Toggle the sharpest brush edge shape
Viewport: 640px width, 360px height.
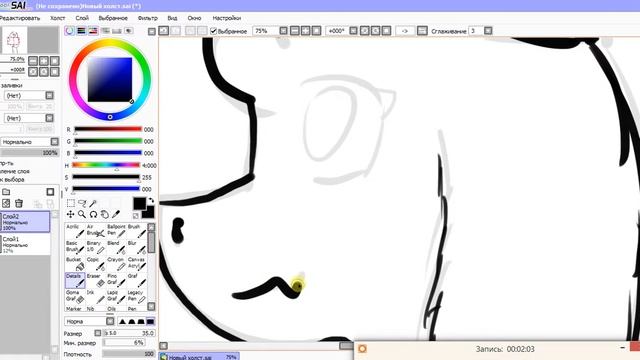point(122,322)
